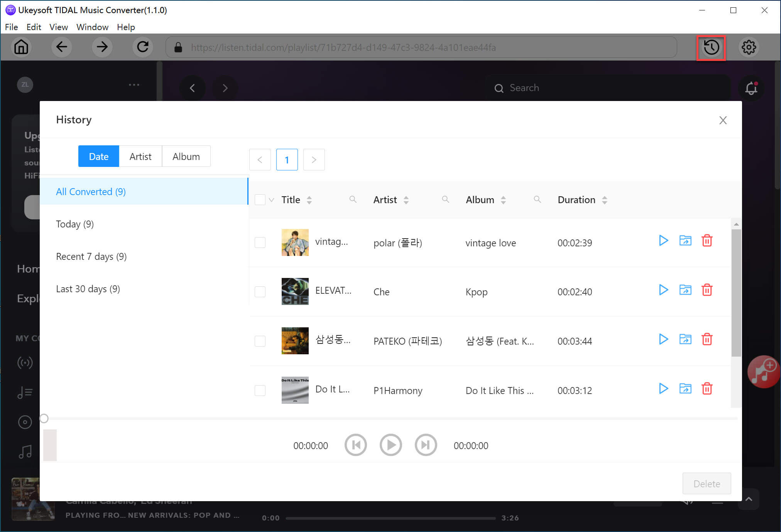Image resolution: width=781 pixels, height=532 pixels.
Task: Click the History player progress slider handle
Action: (44, 418)
